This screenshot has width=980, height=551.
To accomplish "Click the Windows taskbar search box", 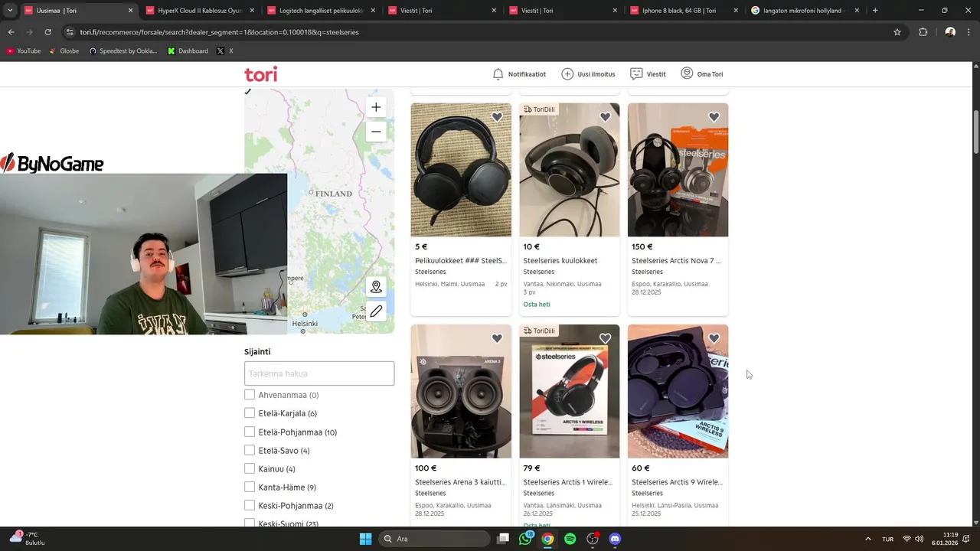I will pos(435,539).
